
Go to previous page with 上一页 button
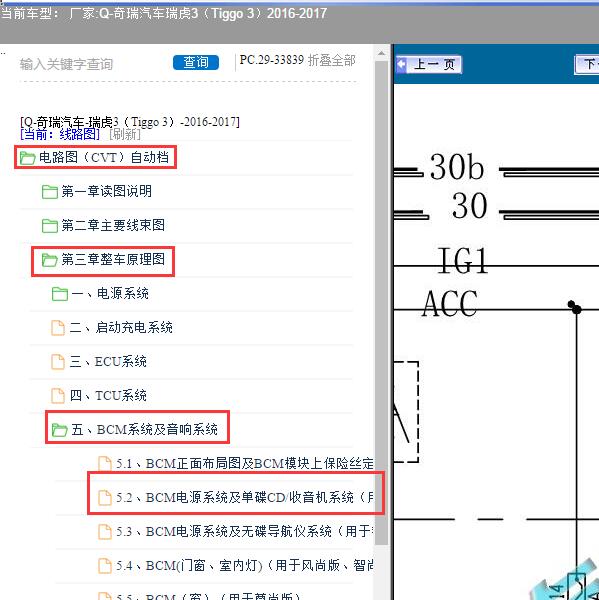click(428, 64)
